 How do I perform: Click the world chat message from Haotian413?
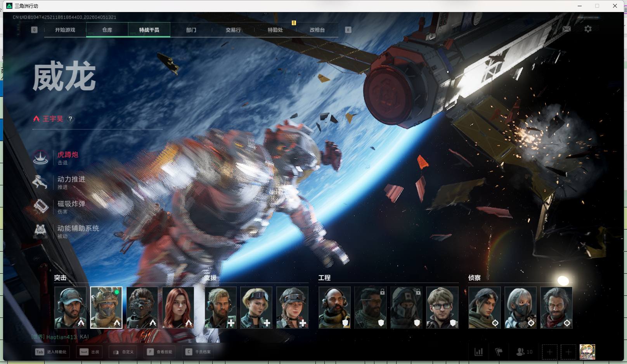[60, 337]
